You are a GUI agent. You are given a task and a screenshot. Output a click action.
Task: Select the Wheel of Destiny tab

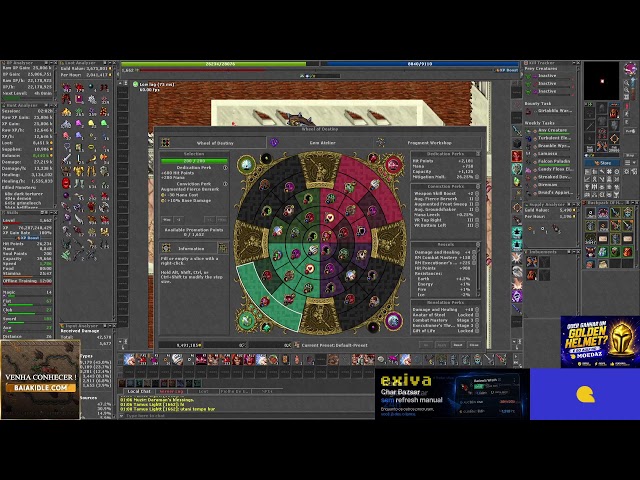click(x=212, y=142)
